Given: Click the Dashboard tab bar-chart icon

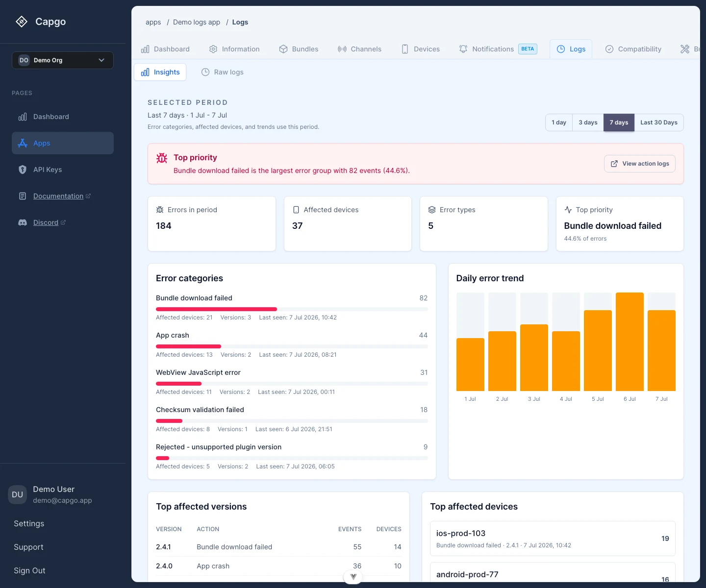Looking at the screenshot, I should [x=145, y=49].
